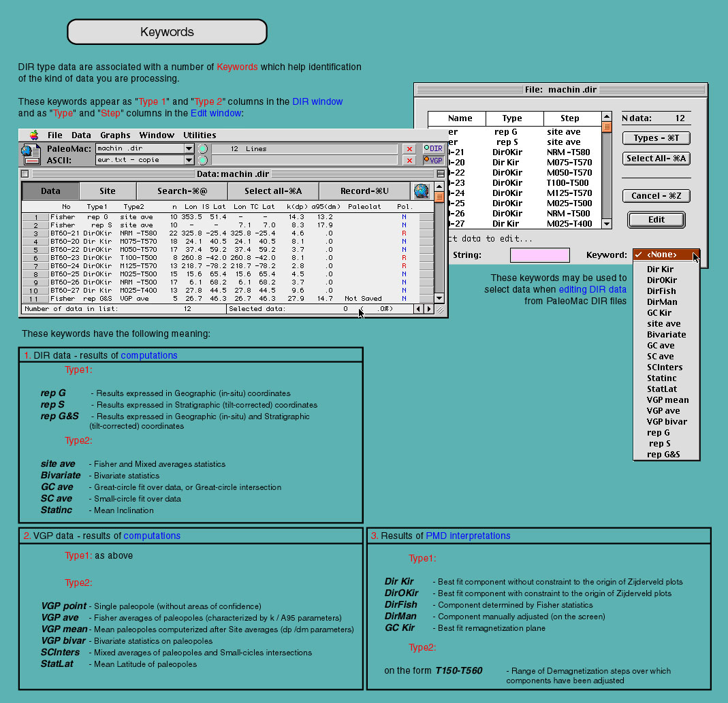Open the computations link under VGP data
Image resolution: width=728 pixels, height=703 pixels.
point(152,536)
